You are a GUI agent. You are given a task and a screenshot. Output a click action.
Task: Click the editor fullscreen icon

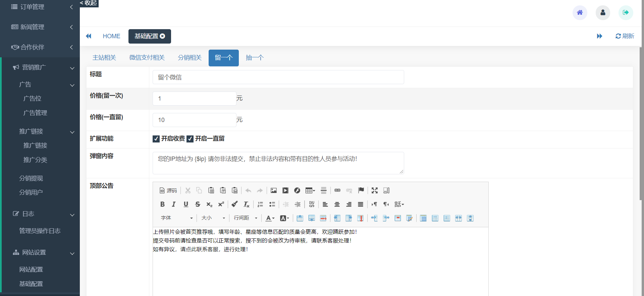[375, 190]
